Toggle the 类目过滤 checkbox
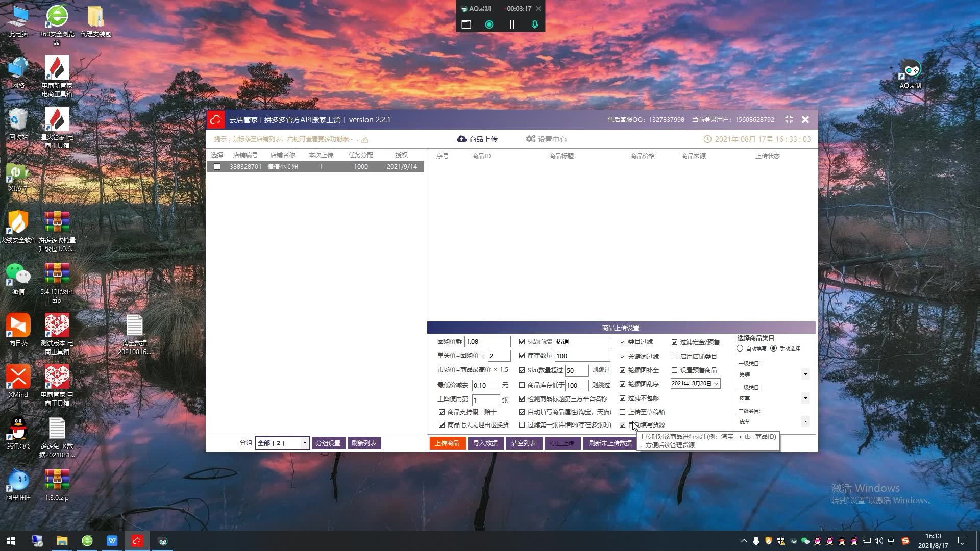Screen dimensions: 980x551 click(622, 342)
